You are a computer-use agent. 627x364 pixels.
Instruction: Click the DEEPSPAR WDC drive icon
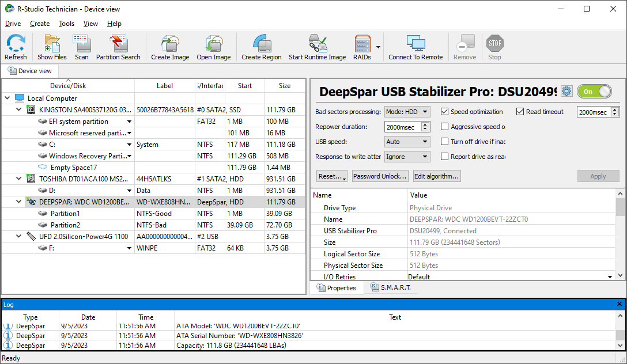[x=31, y=202]
